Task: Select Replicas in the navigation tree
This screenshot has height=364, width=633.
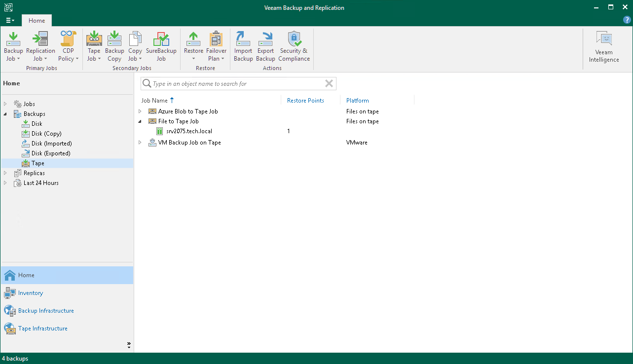Action: [x=34, y=173]
